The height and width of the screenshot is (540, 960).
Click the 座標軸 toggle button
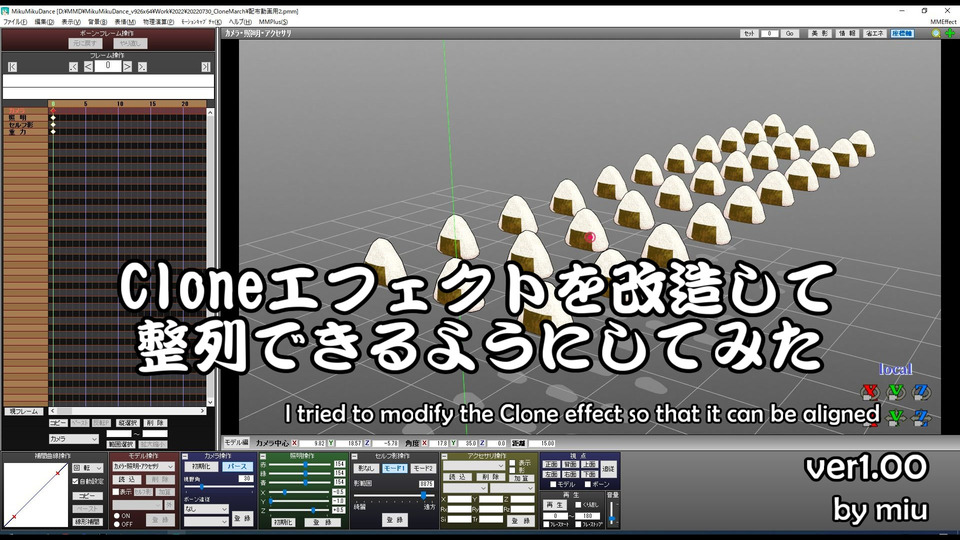[902, 34]
